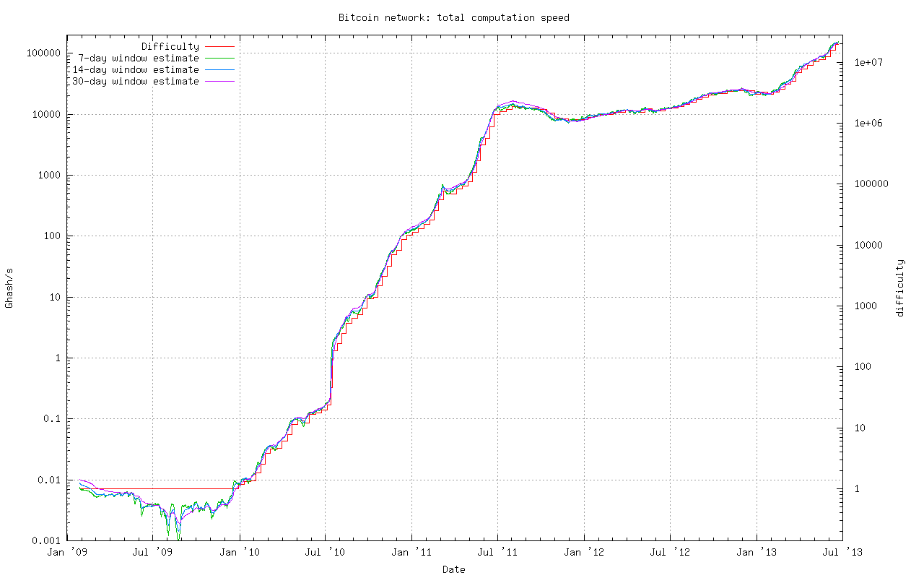Select the "Jul '12" date tick label
The image size is (924, 578).
click(x=671, y=553)
